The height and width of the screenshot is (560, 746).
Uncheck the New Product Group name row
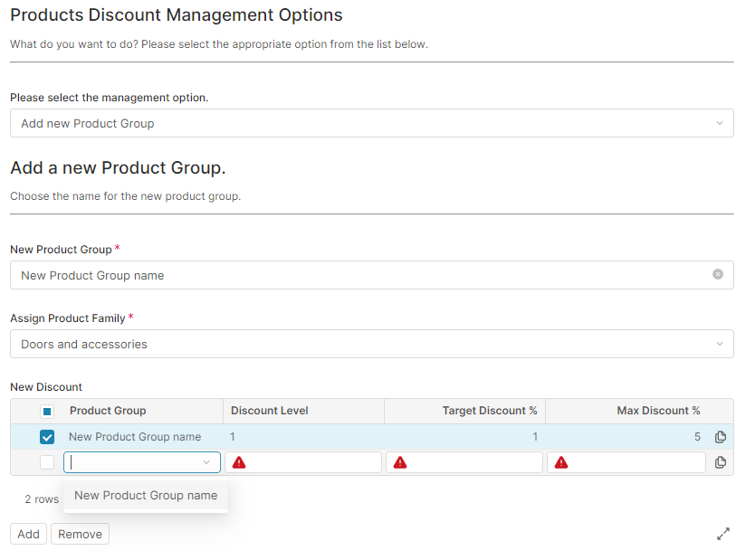(47, 437)
